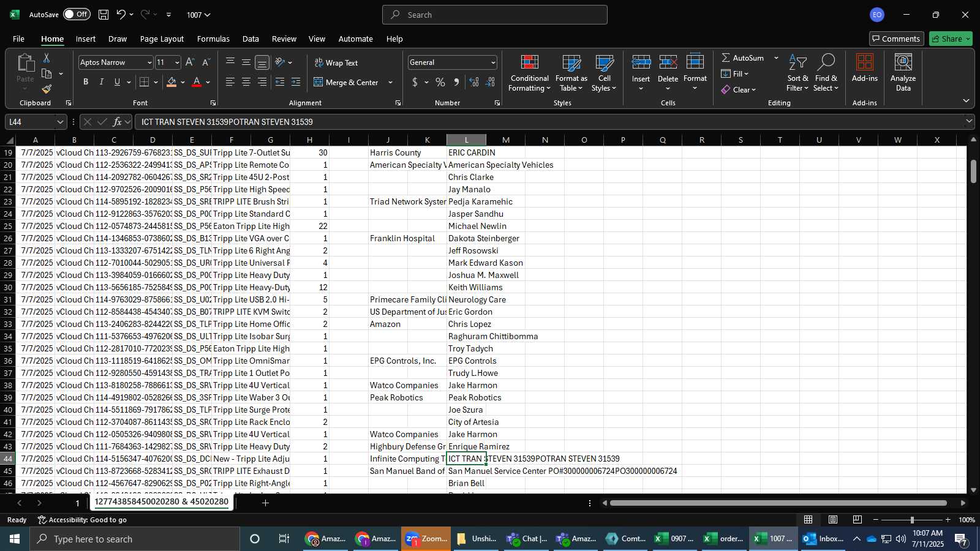The image size is (980, 551).
Task: Click the Comma Style icon
Action: pos(456,82)
